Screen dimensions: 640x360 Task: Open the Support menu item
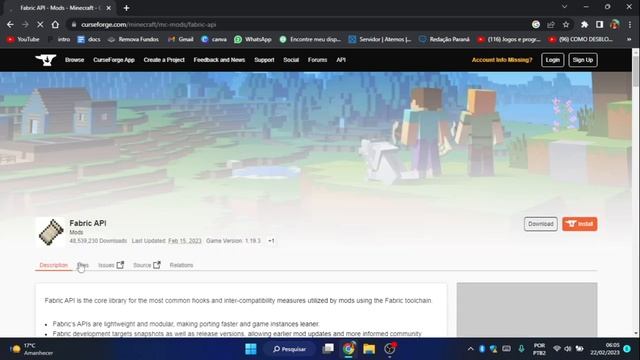(x=264, y=60)
